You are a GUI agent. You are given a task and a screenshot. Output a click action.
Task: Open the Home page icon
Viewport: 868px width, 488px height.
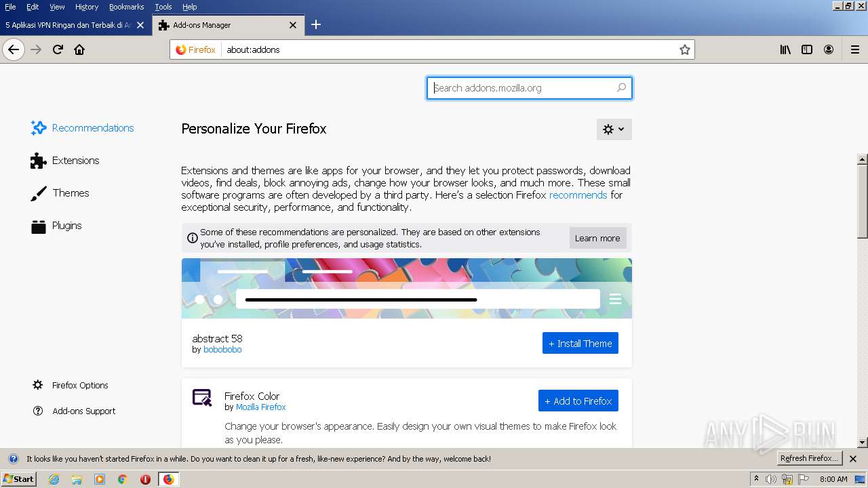click(x=79, y=49)
